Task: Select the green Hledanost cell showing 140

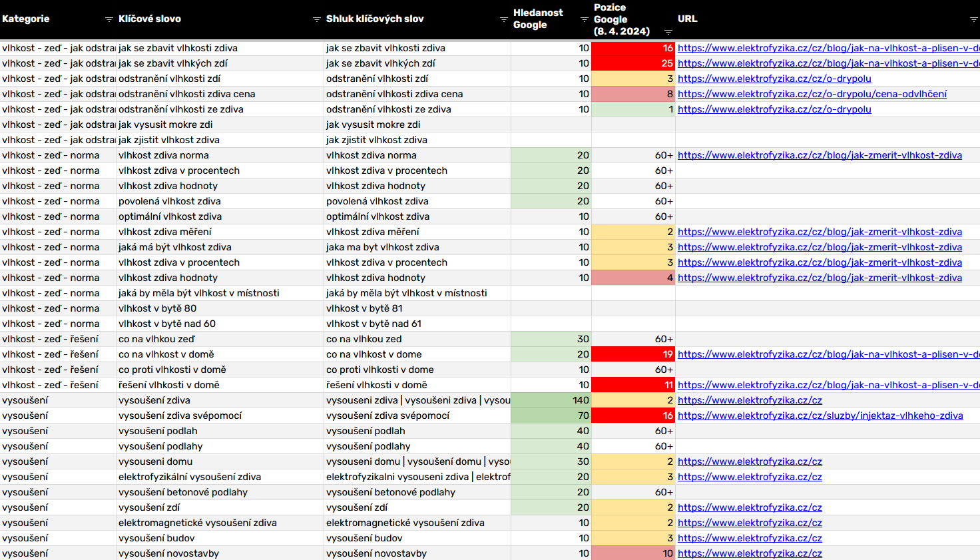Action: [551, 400]
